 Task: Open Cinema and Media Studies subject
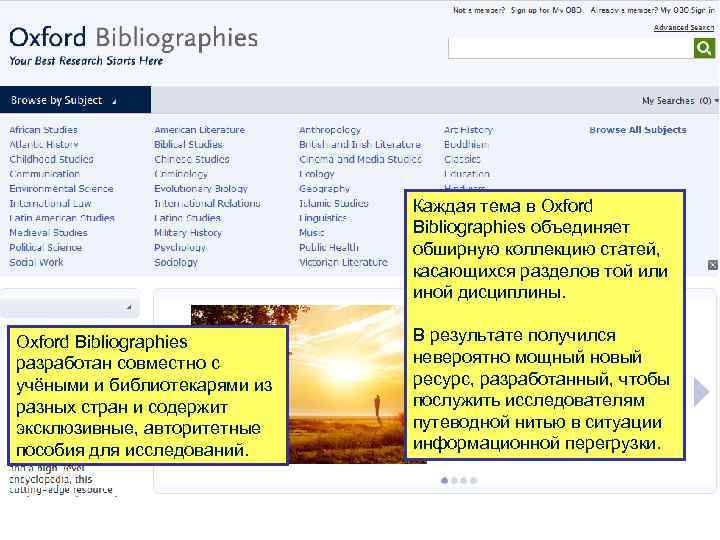coord(360,159)
